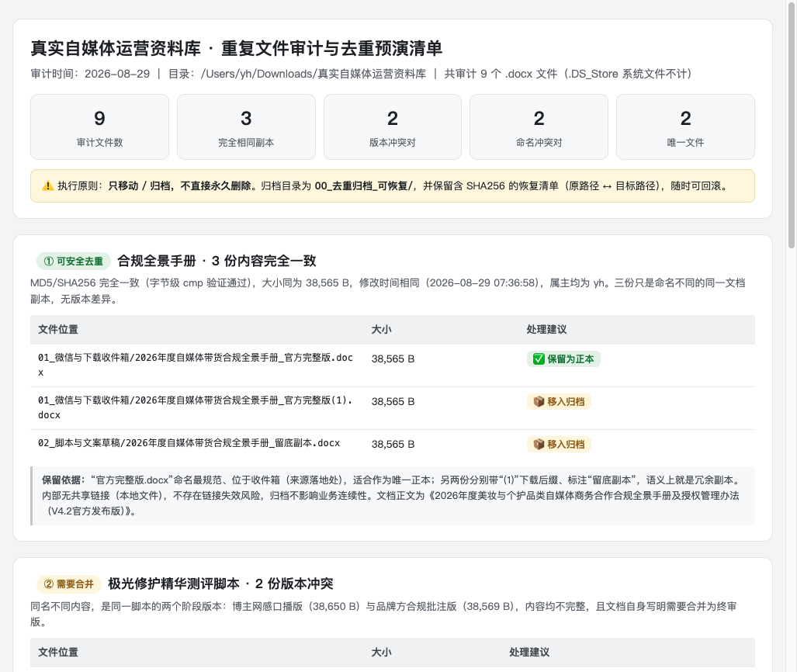The height and width of the screenshot is (672, 797).
Task: Select the ② 需要合并 badge
Action: pyautogui.click(x=69, y=584)
